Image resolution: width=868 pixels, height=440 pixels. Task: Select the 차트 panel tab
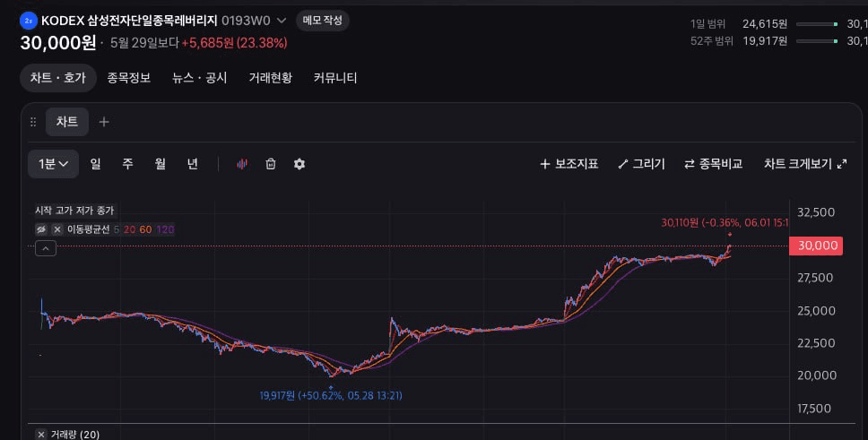[67, 122]
